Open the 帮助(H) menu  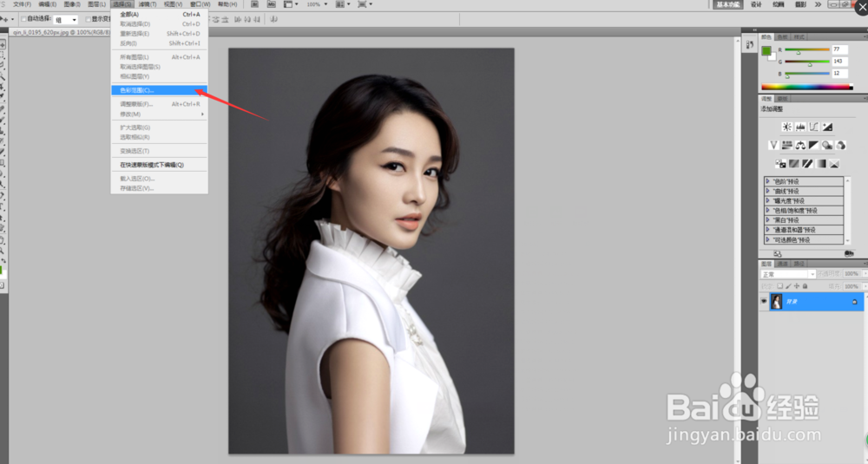(227, 3)
